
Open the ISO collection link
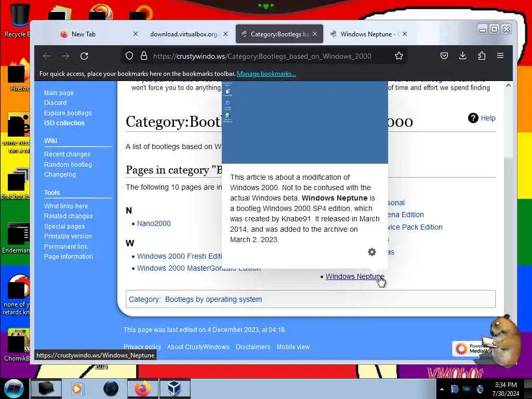click(64, 123)
